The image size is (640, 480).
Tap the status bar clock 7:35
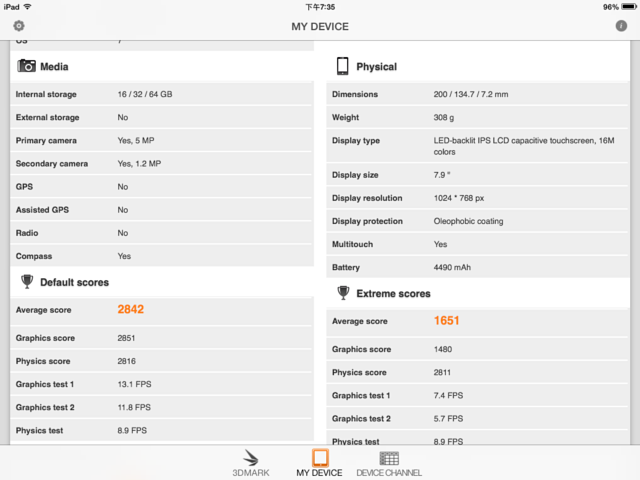(320, 7)
